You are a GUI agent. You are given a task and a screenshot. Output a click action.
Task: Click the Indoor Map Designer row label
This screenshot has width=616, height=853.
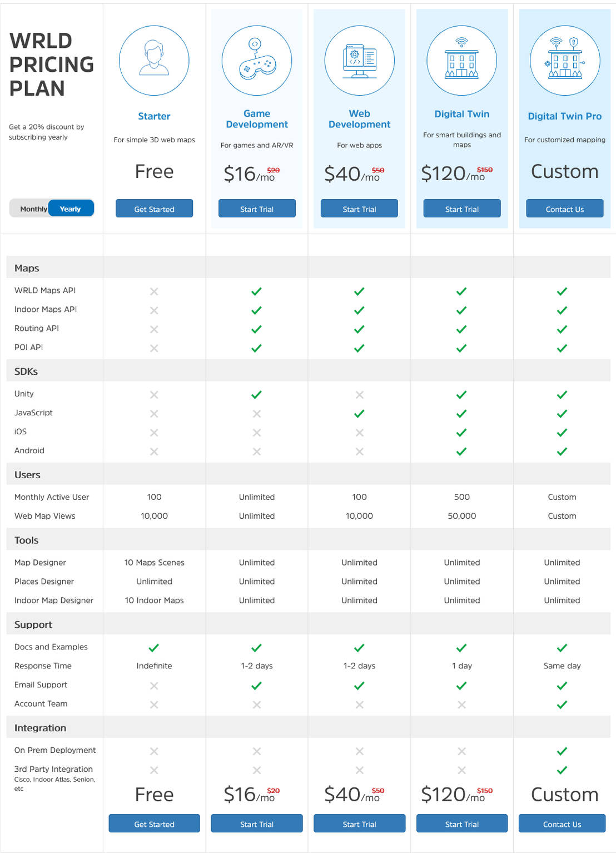(54, 601)
